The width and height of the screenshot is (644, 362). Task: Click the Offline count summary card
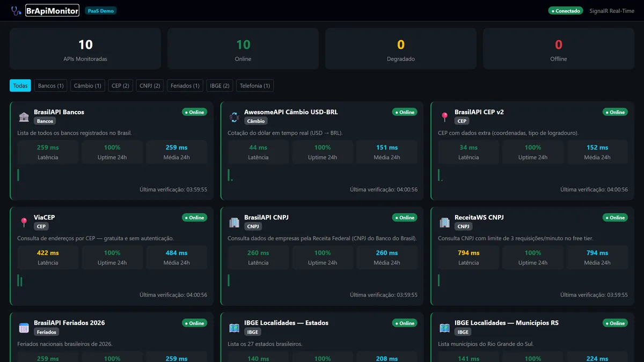coord(559,49)
